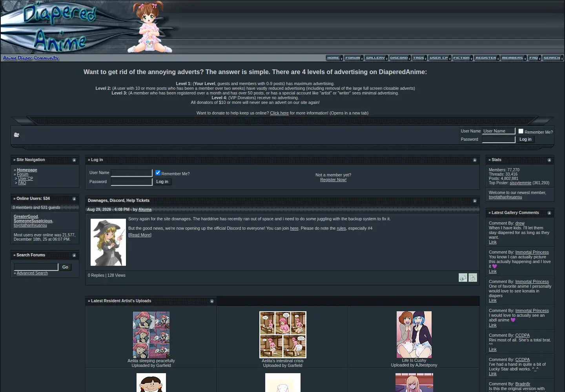Collapse the Search Forums panel
The width and height of the screenshot is (565, 392).
[74, 255]
